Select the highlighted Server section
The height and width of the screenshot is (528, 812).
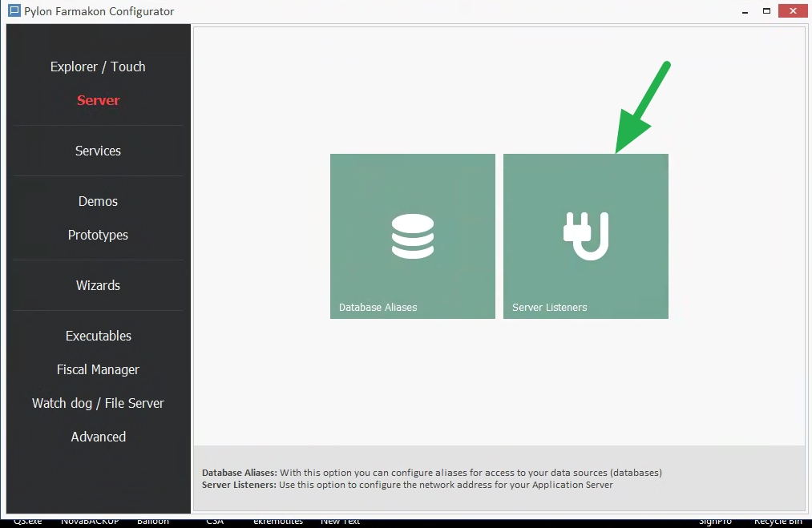tap(98, 100)
